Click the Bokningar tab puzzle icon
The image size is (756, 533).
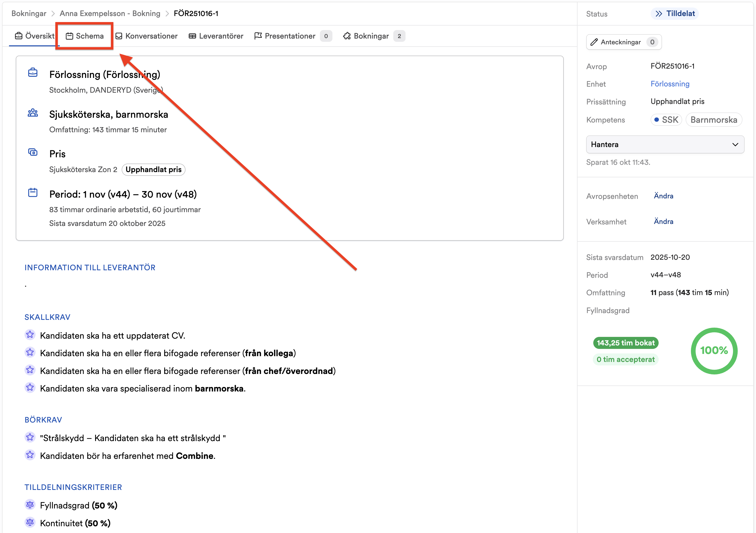pos(347,36)
